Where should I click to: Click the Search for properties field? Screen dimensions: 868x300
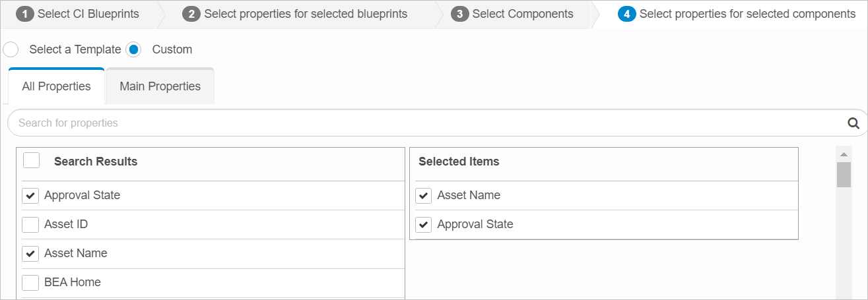(x=422, y=123)
